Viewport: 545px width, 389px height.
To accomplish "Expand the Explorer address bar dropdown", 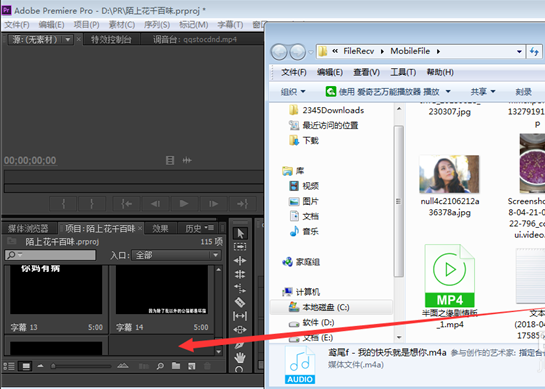I will point(519,52).
